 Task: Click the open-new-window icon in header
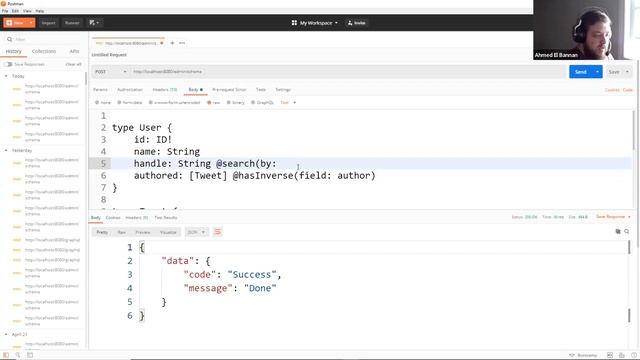coord(94,23)
